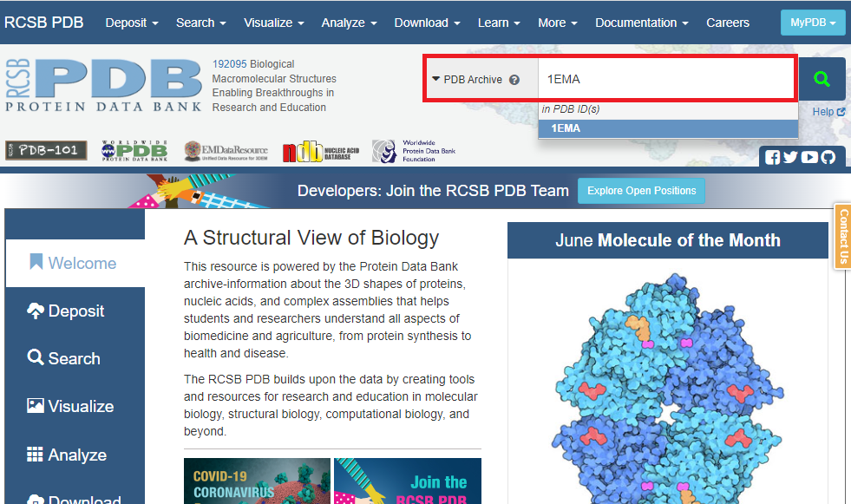
Task: Open the COVID-19 Coronavirus feature thumbnail
Action: pos(257,481)
